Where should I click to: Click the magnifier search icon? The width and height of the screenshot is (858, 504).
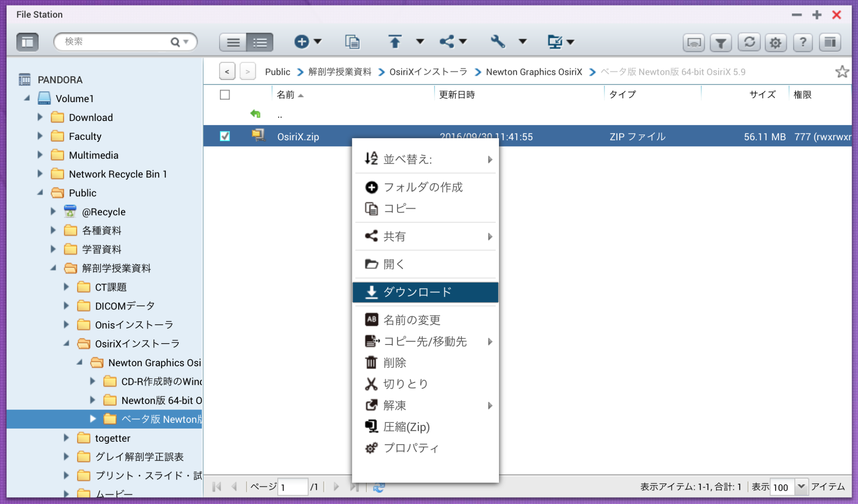point(175,42)
